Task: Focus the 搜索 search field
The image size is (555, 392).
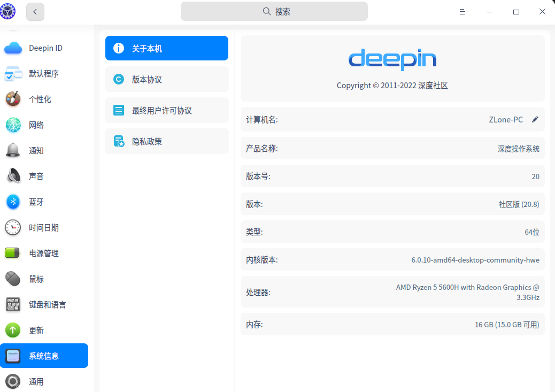Action: pos(274,11)
